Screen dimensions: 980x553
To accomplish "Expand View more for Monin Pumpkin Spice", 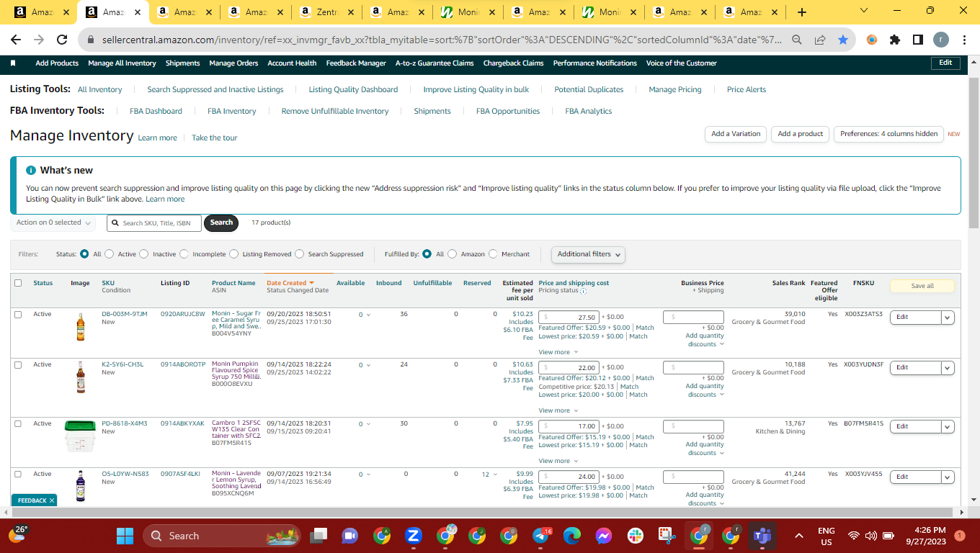I will click(x=558, y=410).
